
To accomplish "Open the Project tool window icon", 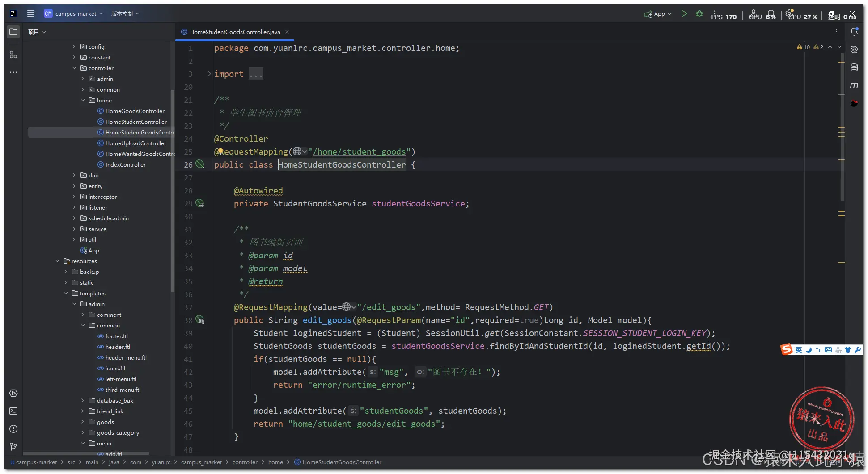I will [x=13, y=32].
